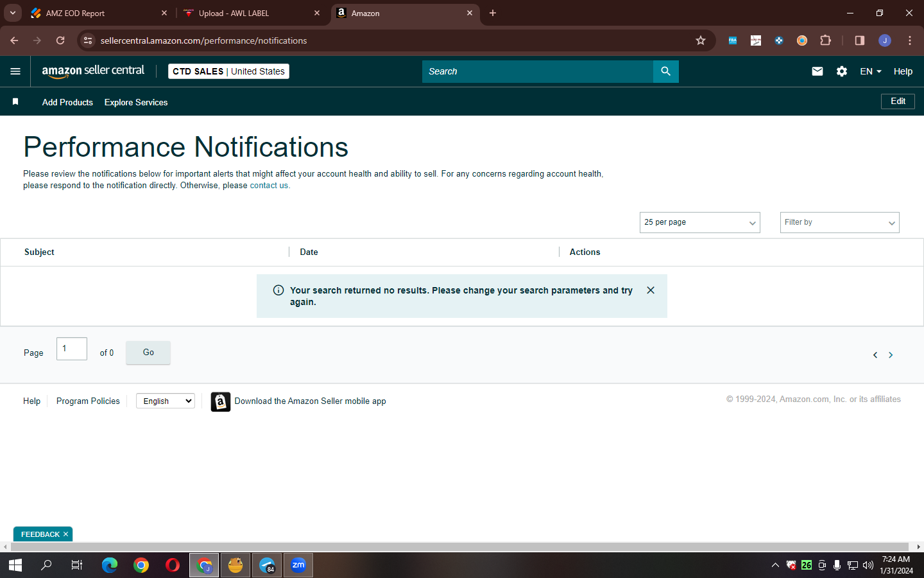Click the Edit button
924x578 pixels.
[898, 101]
